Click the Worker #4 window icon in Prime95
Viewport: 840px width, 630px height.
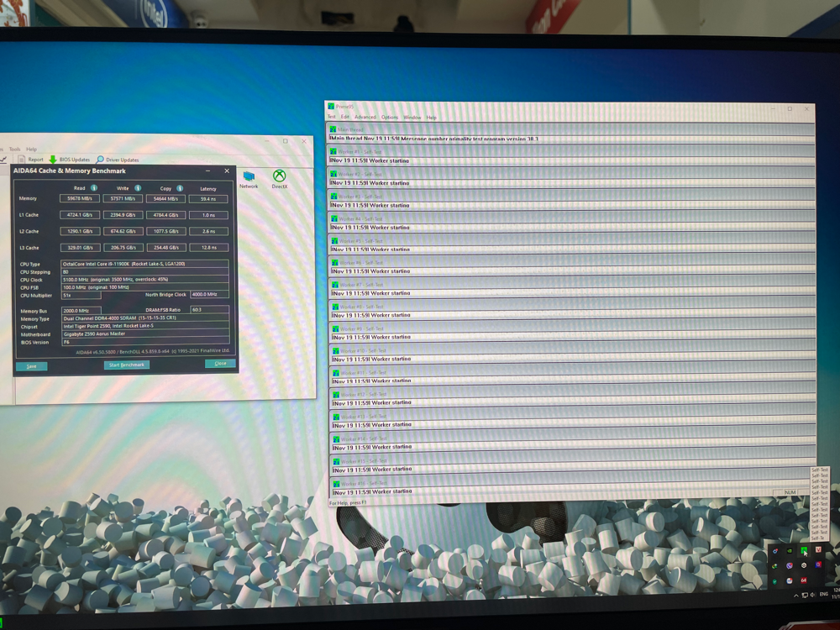coord(334,218)
